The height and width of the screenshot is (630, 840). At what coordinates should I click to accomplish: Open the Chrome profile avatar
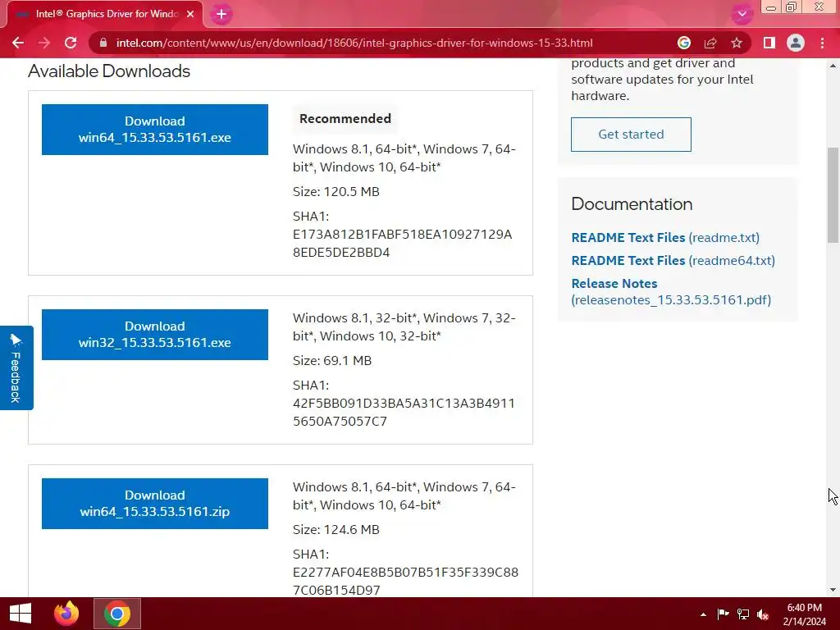[796, 43]
